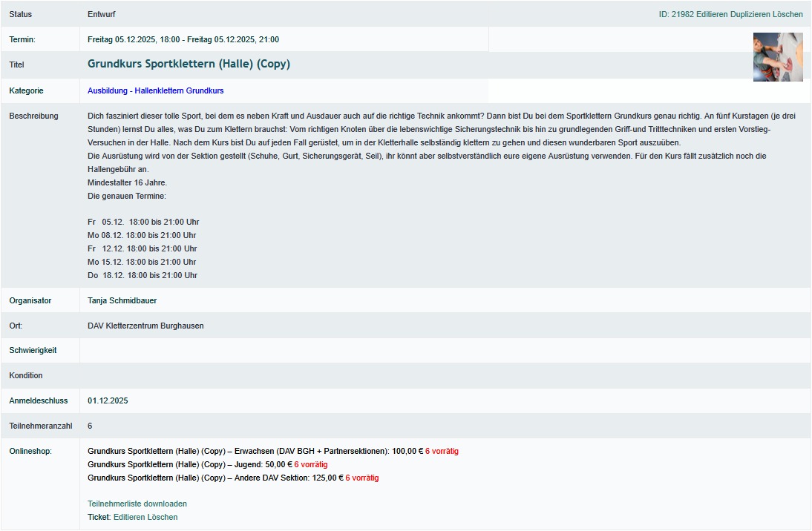Click the Mindestalter 16 Jahre line
The height and width of the screenshot is (531, 812).
127,182
